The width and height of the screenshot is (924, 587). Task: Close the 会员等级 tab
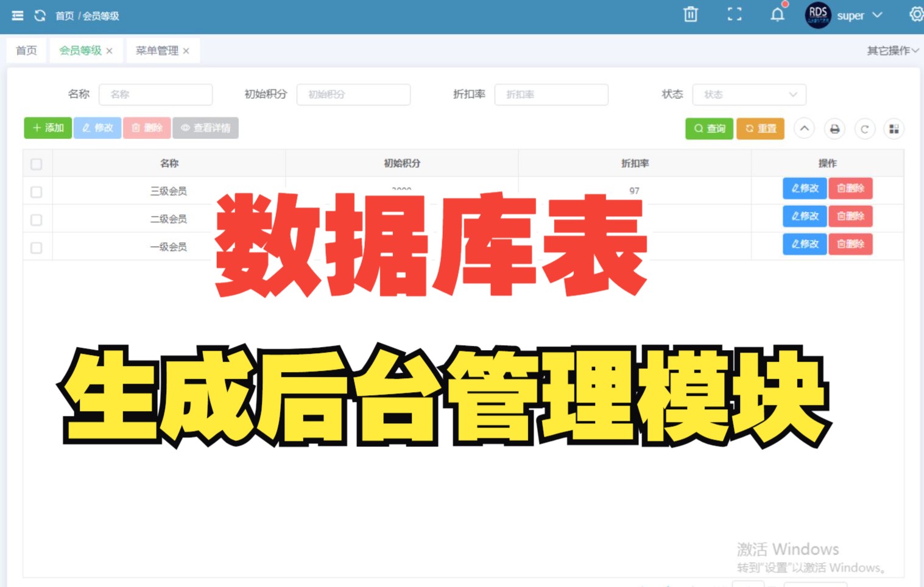(110, 51)
